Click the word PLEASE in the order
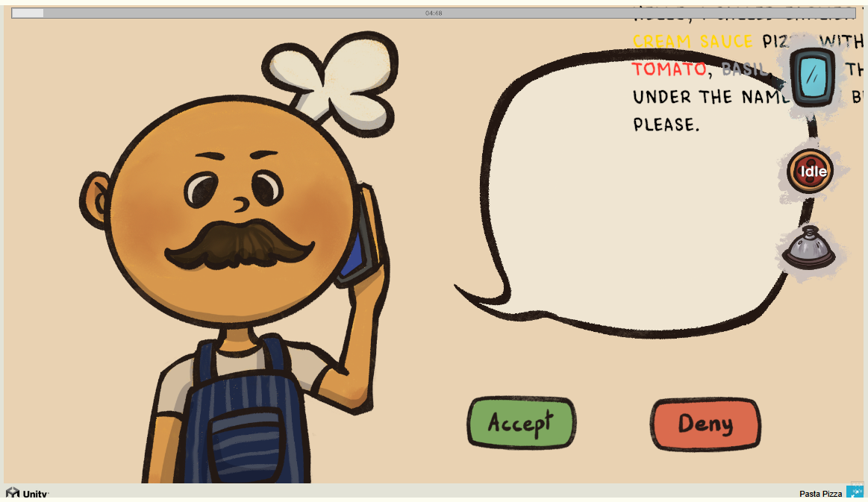 [x=666, y=125]
